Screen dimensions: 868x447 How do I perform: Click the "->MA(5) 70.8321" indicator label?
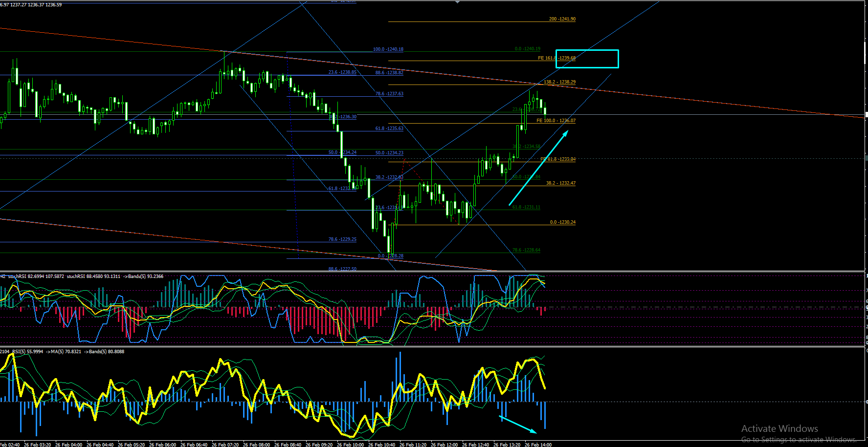point(64,352)
